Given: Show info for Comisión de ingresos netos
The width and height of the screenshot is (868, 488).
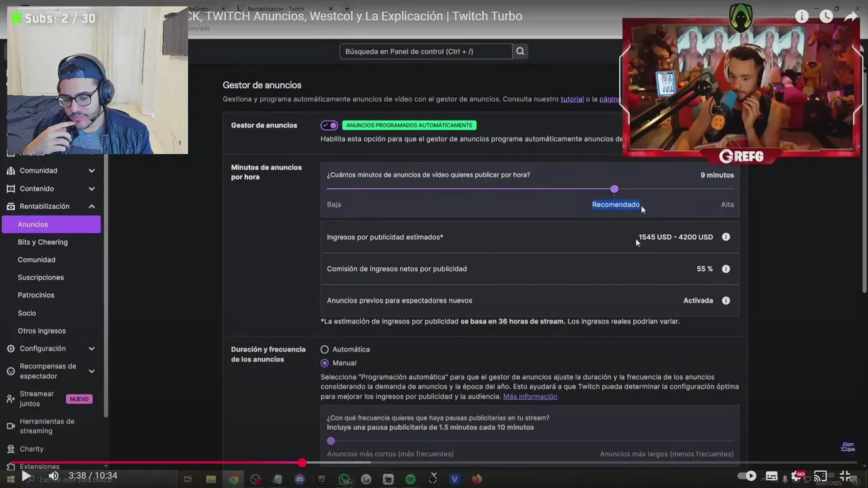Looking at the screenshot, I should [726, 269].
